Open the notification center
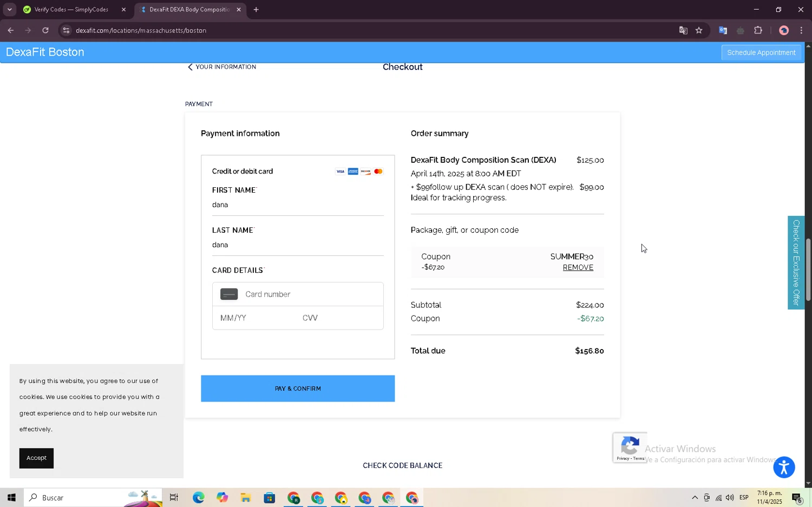This screenshot has width=812, height=507. (797, 498)
